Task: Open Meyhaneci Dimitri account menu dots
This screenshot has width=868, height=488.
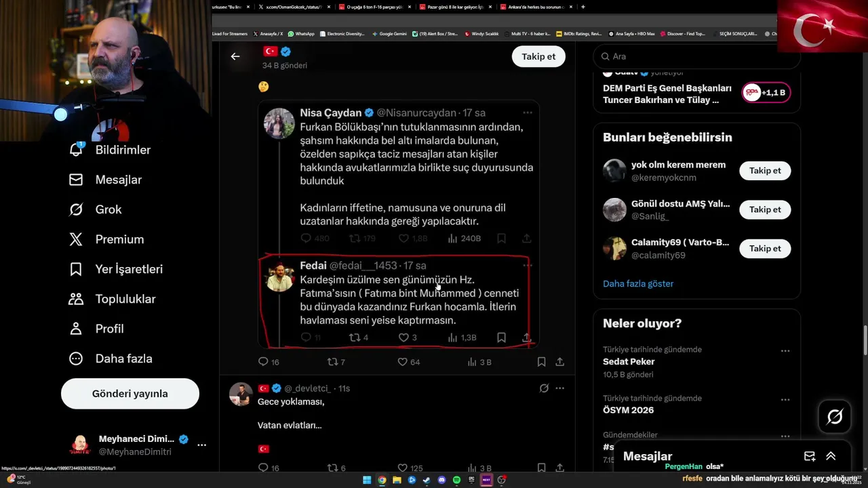Action: (x=201, y=445)
